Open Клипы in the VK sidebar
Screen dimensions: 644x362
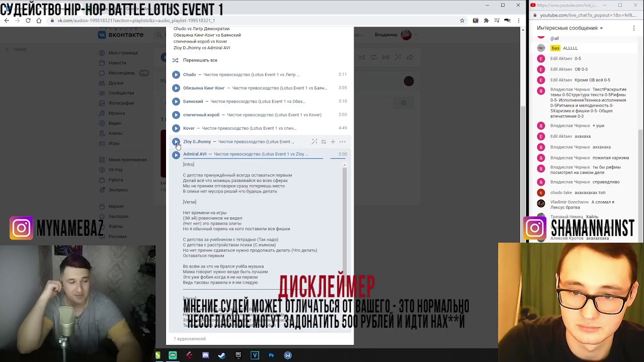pyautogui.click(x=115, y=133)
